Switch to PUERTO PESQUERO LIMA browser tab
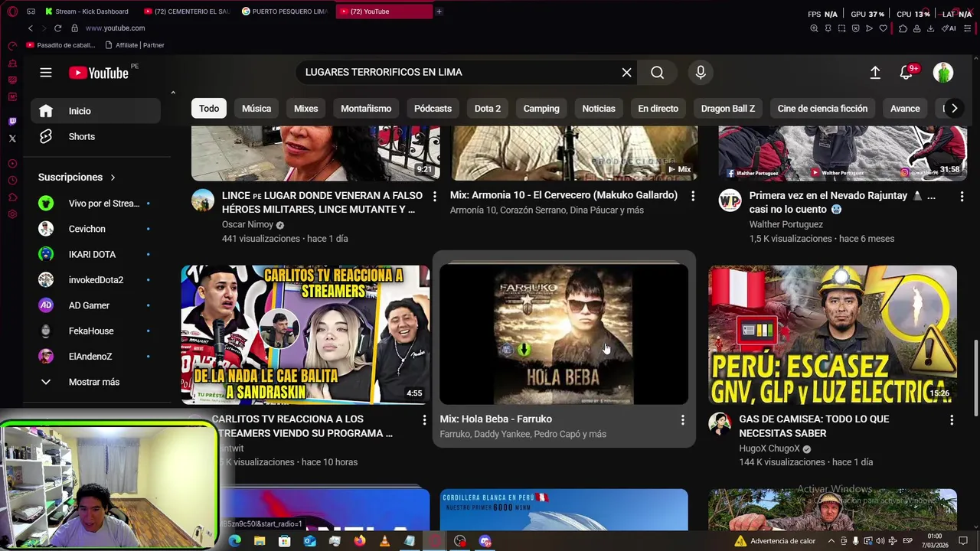This screenshot has height=551, width=980. [x=285, y=11]
